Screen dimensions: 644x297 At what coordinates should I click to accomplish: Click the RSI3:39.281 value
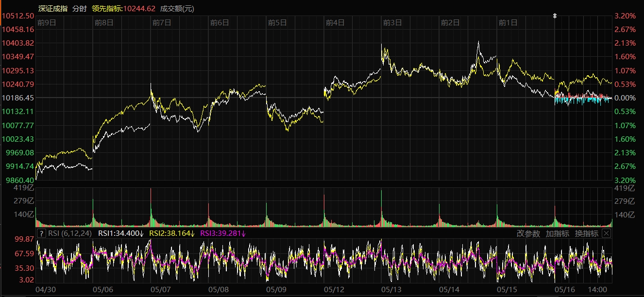click(223, 233)
